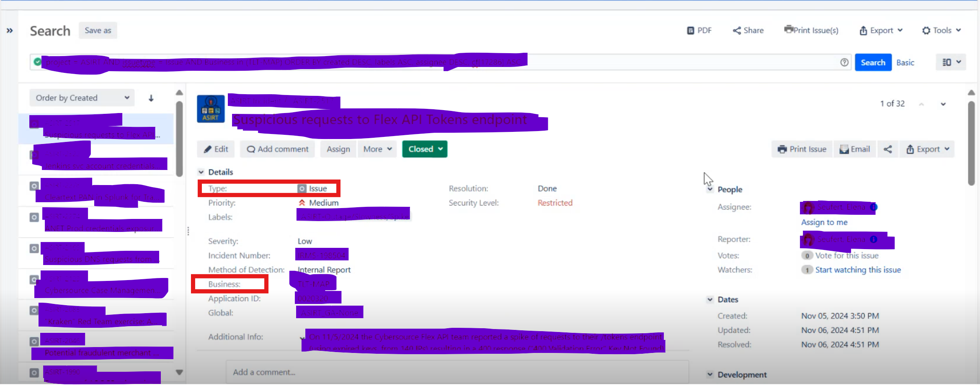
Task: Open the issue-level Export dropdown
Action: click(927, 149)
